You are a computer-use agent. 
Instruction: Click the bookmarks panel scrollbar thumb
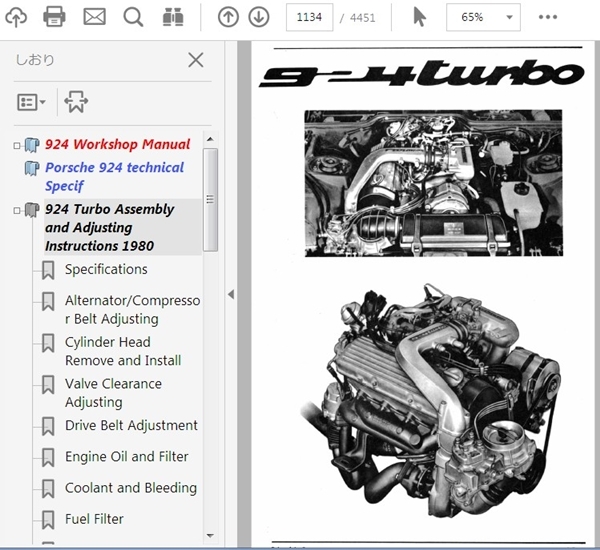point(210,200)
